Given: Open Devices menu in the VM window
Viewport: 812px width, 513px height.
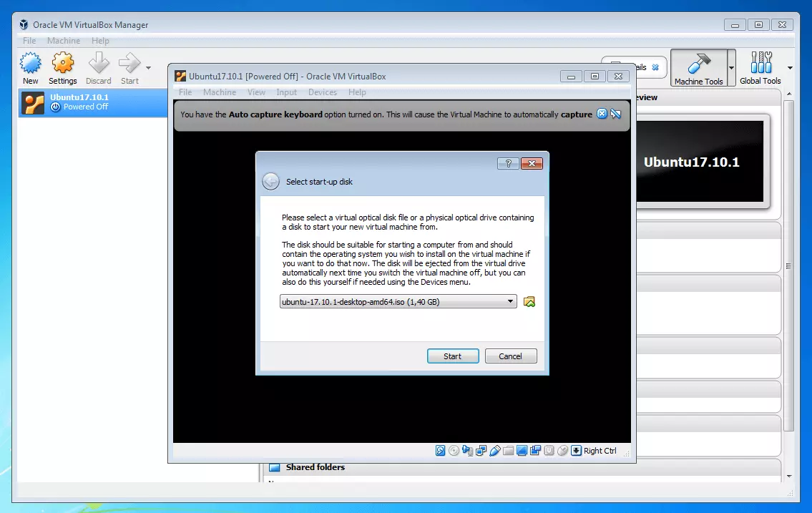Looking at the screenshot, I should pyautogui.click(x=323, y=92).
